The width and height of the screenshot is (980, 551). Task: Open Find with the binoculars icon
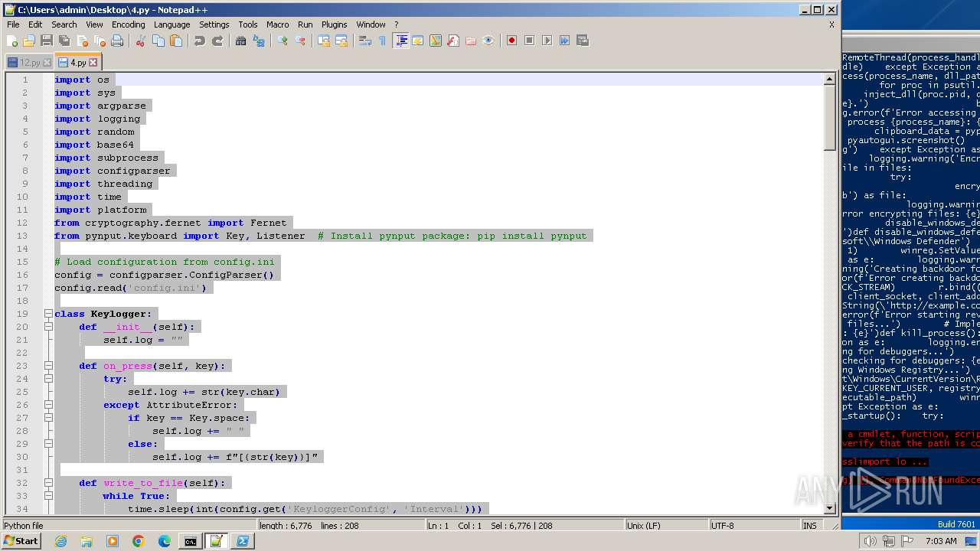[241, 41]
